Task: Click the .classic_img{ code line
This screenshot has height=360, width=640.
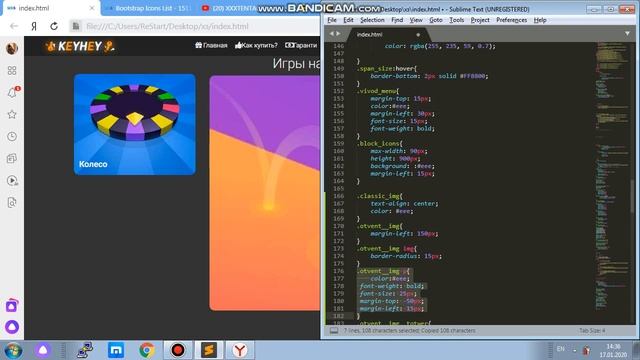Action: [x=380, y=196]
